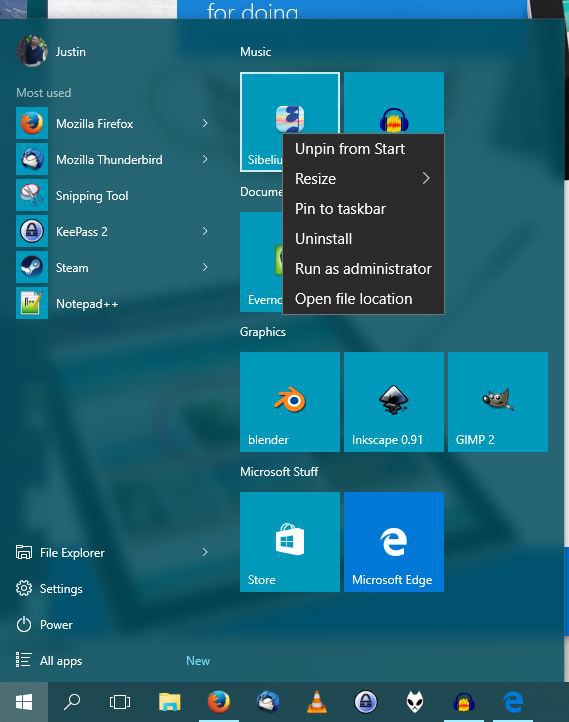Click the Audacity tile in Music group
The width and height of the screenshot is (569, 722).
point(394,104)
